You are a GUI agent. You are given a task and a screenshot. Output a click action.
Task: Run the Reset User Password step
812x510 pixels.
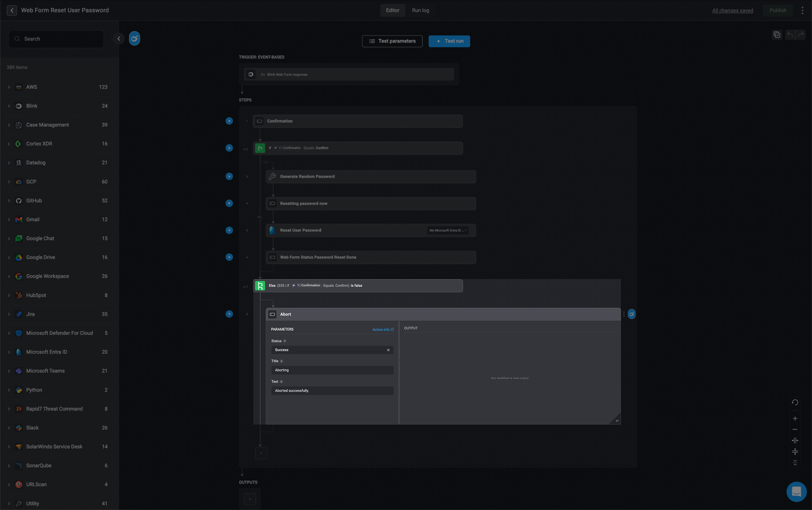[229, 230]
